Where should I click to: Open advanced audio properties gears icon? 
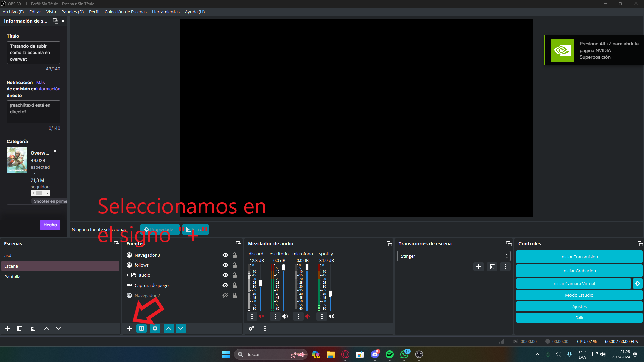pyautogui.click(x=251, y=328)
